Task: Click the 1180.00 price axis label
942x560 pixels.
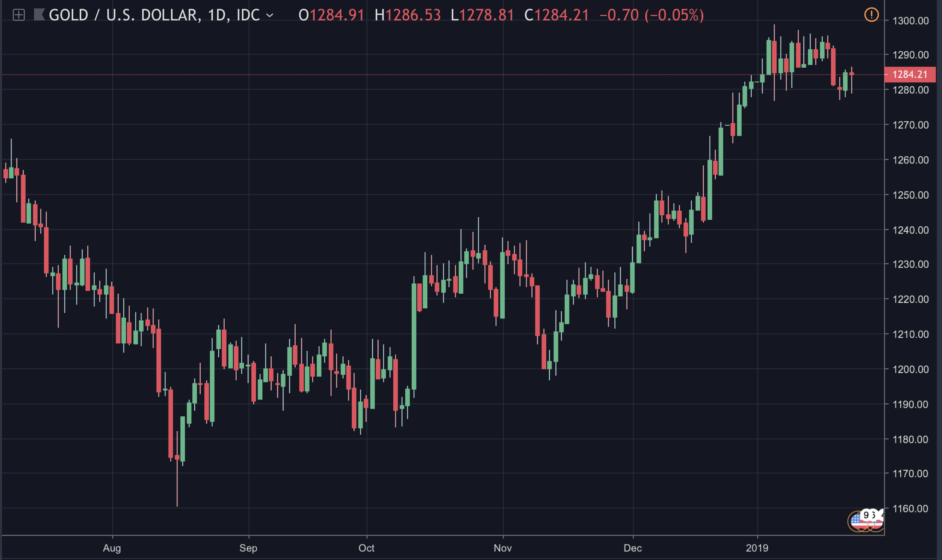Action: (x=911, y=439)
